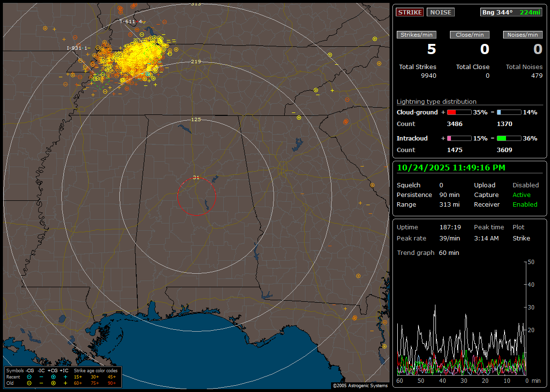Click the 90+ strike age color code
Image resolution: width=550 pixels, height=392 pixels.
tap(112, 383)
